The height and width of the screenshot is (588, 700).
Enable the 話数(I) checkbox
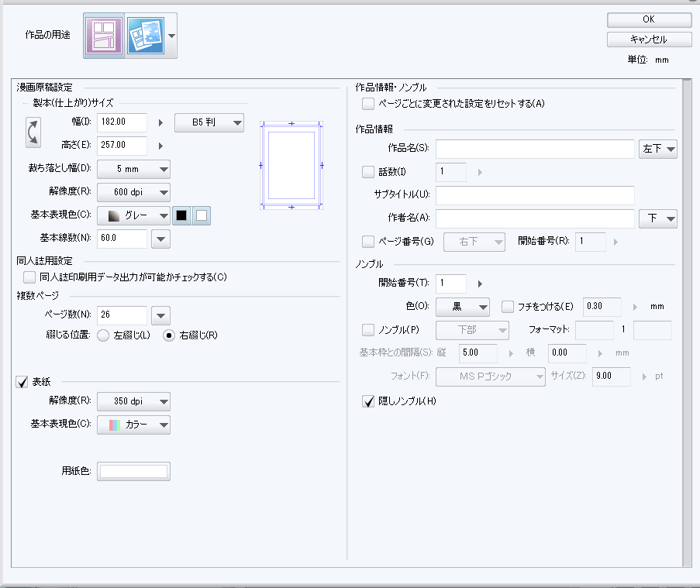[368, 172]
